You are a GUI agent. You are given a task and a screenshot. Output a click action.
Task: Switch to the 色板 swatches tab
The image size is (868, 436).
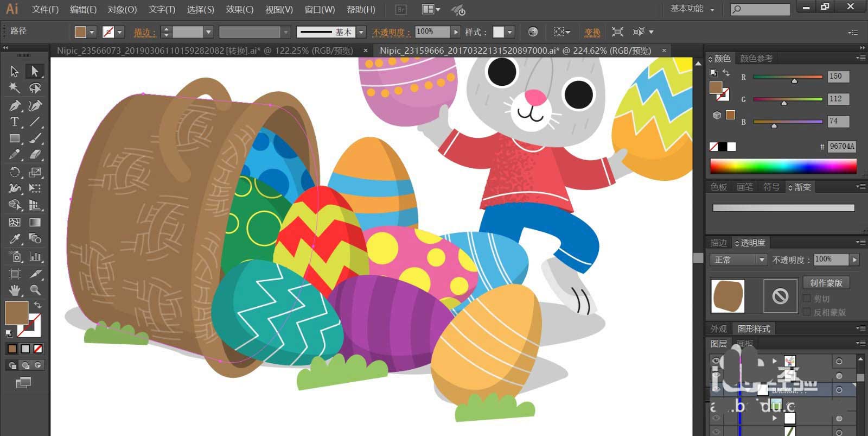719,187
